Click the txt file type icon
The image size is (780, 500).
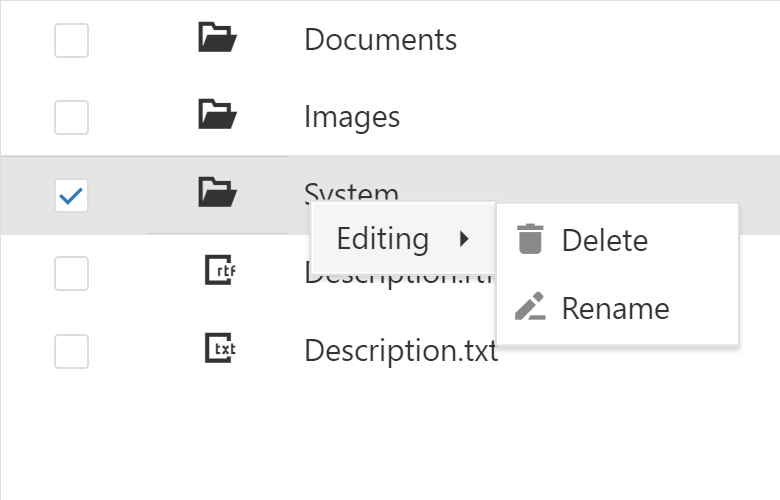[x=220, y=348]
